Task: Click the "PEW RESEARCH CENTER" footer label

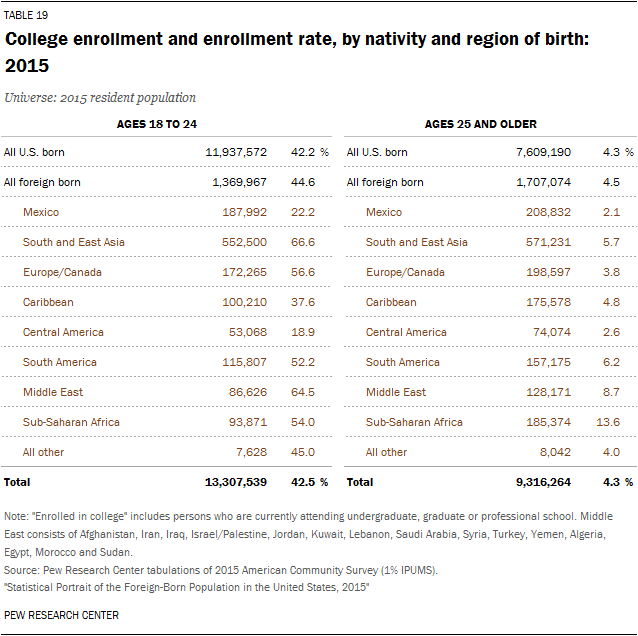Action: pos(62,615)
